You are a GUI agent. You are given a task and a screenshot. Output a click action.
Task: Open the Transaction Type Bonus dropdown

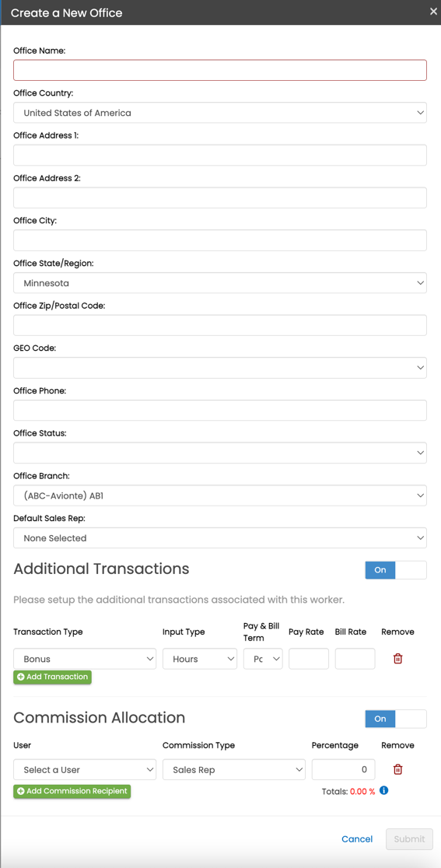click(85, 659)
